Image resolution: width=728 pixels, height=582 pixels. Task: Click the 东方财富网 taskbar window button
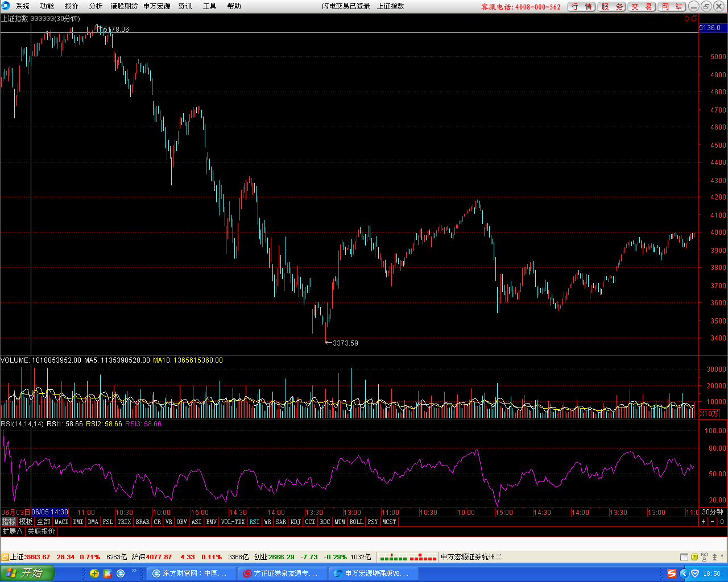[191, 573]
